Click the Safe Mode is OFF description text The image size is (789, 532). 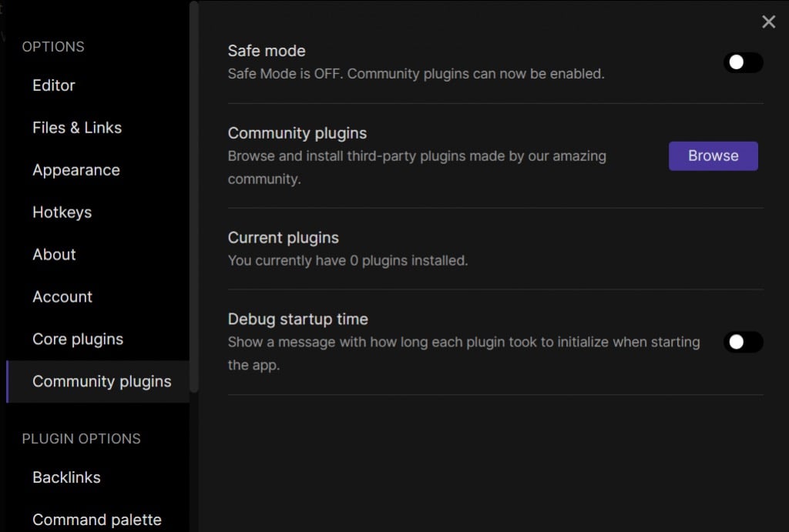(x=416, y=75)
